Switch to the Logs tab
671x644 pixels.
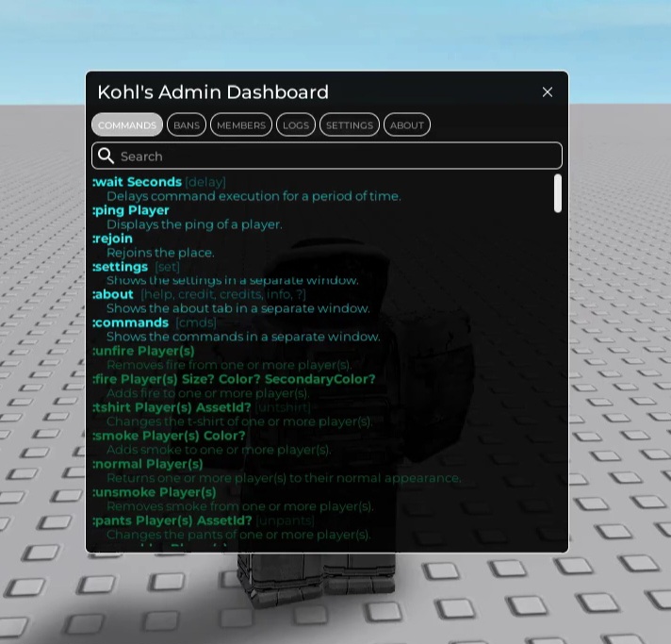[296, 125]
